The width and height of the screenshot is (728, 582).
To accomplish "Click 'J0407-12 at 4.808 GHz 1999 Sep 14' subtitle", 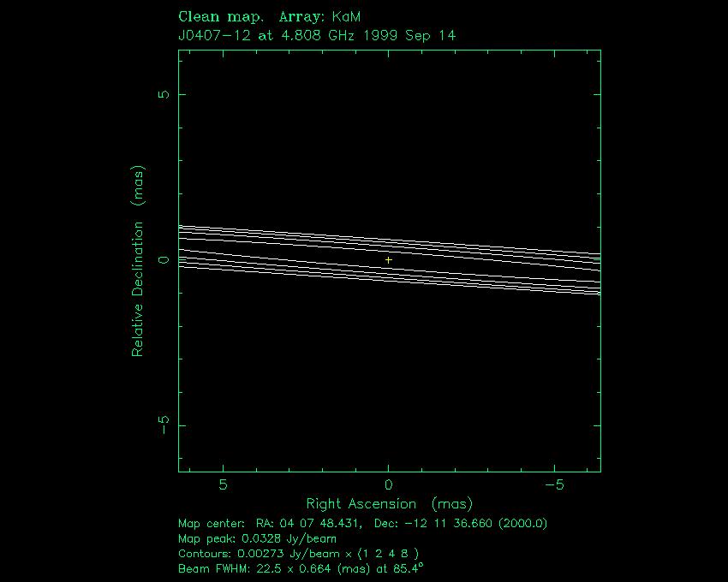I will pyautogui.click(x=317, y=36).
